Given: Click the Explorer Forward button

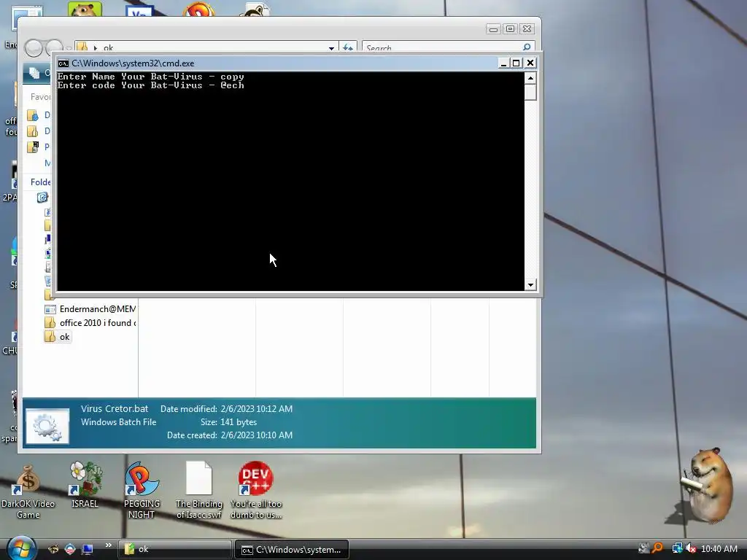Looking at the screenshot, I should coord(54,47).
